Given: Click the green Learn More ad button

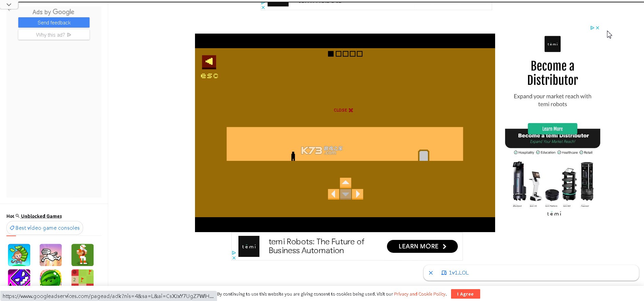Looking at the screenshot, I should coord(552,129).
